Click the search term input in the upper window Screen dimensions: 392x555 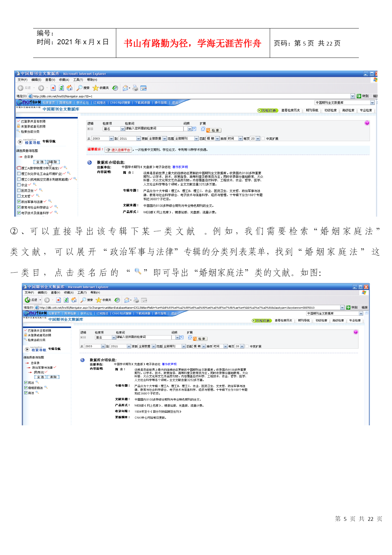[x=154, y=129]
